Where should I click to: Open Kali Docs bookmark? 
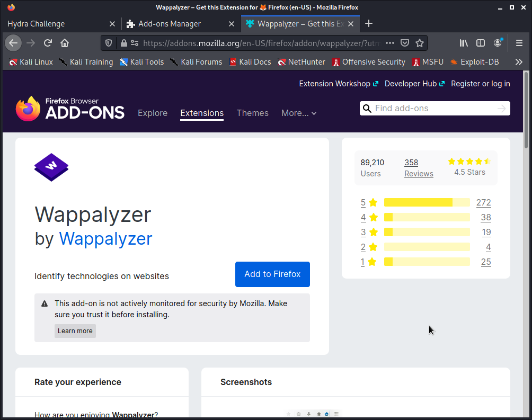tap(250, 62)
